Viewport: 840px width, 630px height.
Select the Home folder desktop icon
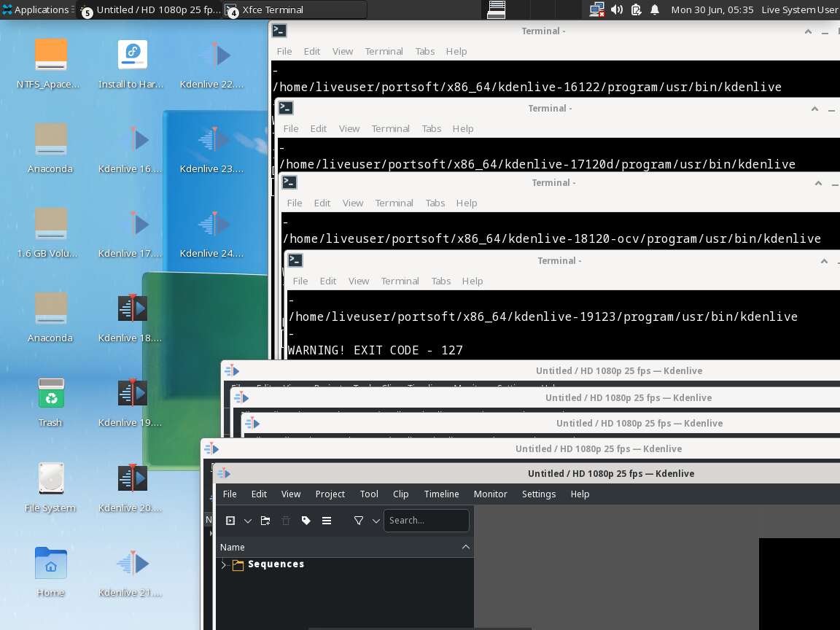(x=50, y=572)
